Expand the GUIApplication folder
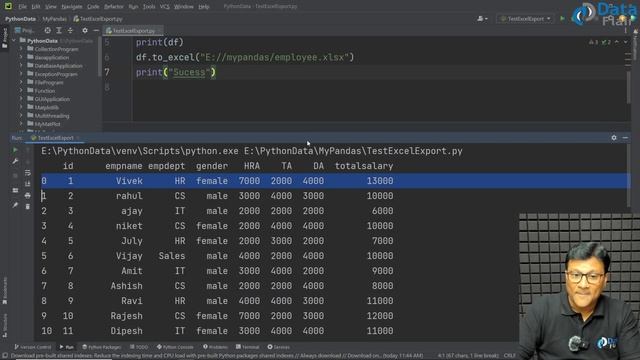Image resolution: width=640 pixels, height=360 pixels. (x=21, y=99)
